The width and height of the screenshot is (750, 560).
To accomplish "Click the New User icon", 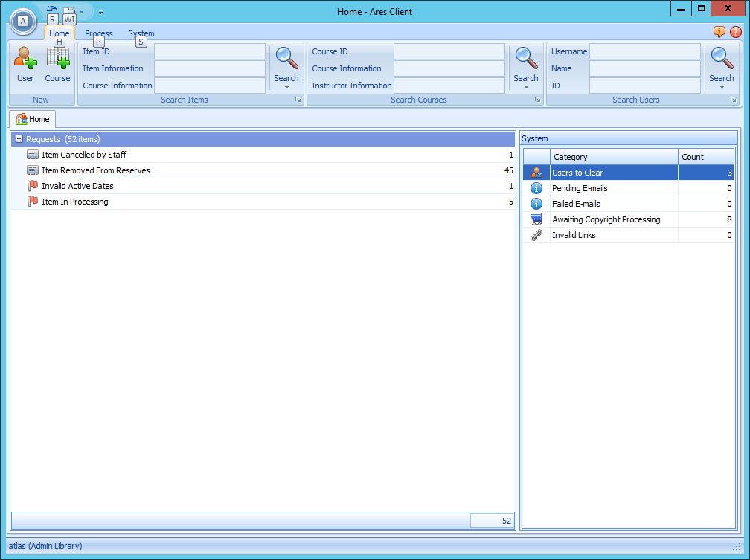I will 25,59.
